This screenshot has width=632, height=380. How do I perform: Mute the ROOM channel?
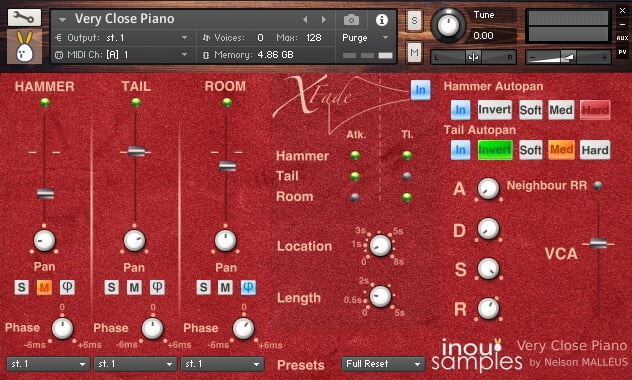coord(225,287)
